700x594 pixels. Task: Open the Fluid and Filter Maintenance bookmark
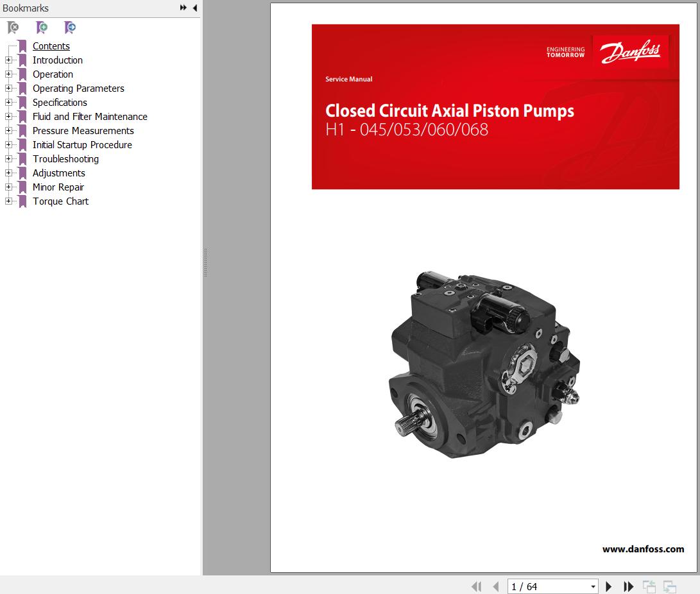[90, 117]
